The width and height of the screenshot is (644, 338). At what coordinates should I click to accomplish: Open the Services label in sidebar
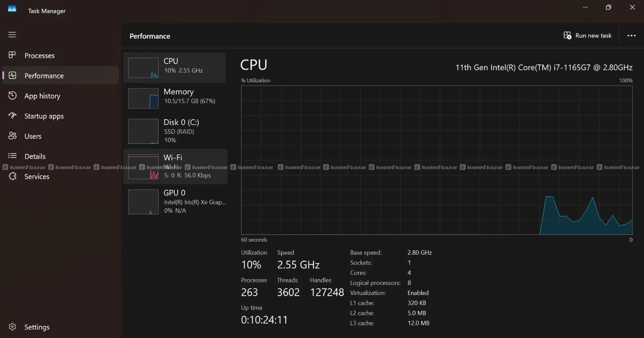[37, 176]
